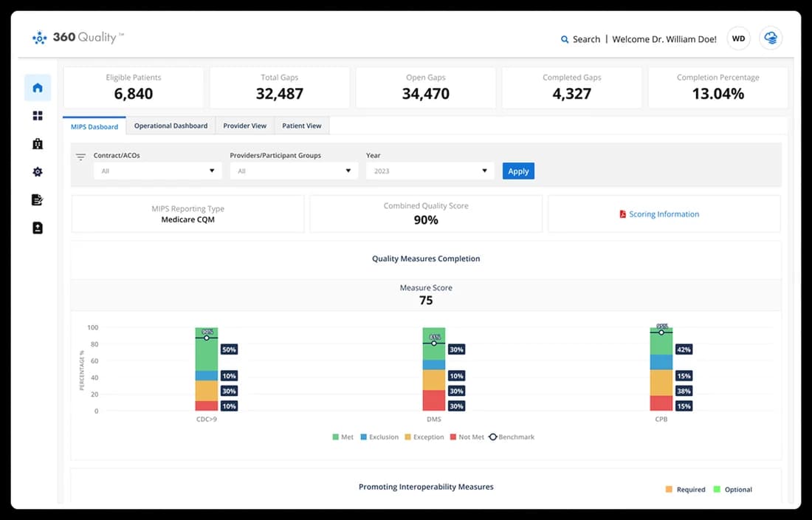Switch to Operational Dashboard tab

pos(171,126)
